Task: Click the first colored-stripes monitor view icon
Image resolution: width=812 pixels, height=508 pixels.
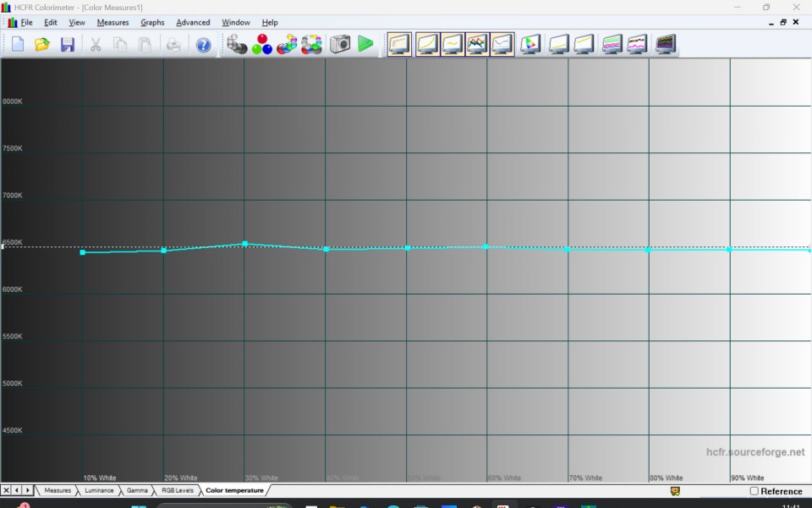Action: coord(612,44)
